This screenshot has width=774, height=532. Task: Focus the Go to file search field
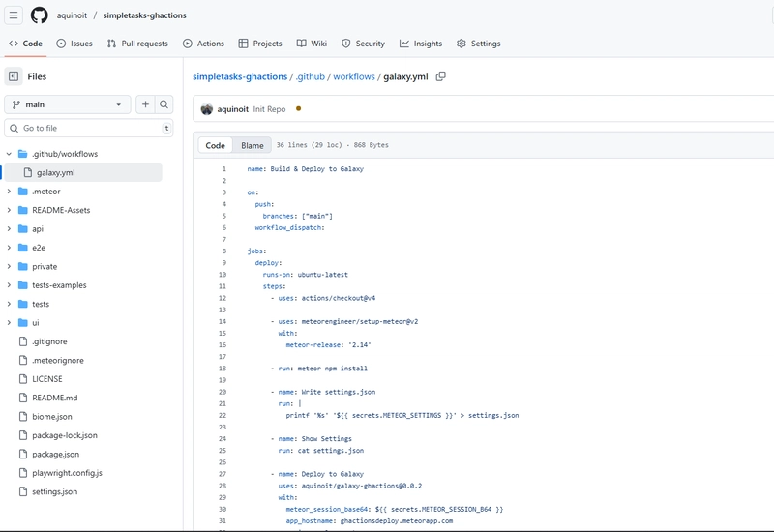coord(89,128)
